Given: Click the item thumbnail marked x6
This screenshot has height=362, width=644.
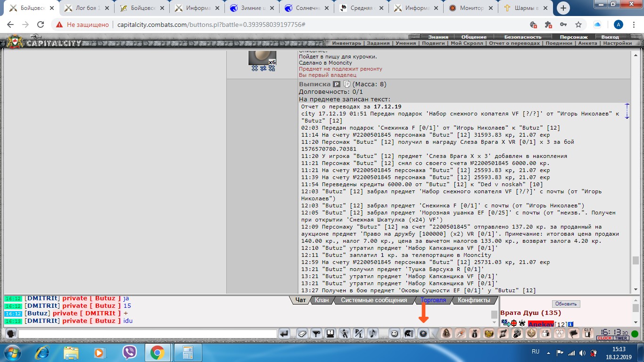Looking at the screenshot, I should point(262,58).
